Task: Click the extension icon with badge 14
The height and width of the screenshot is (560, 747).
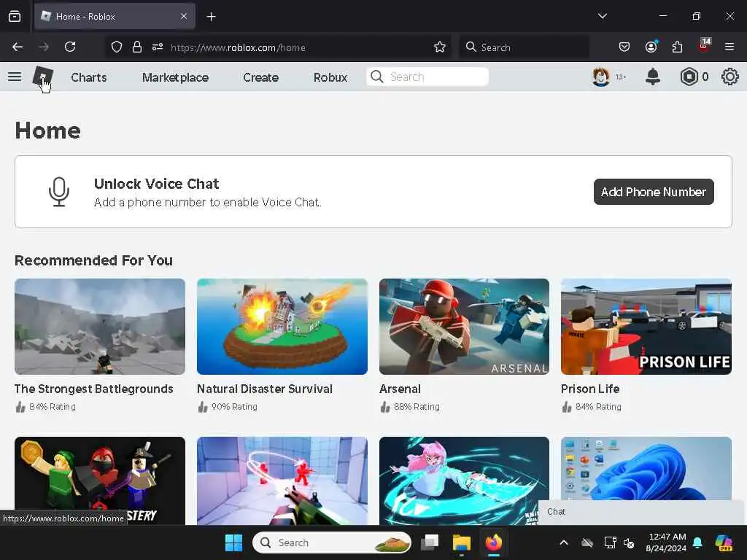Action: 704,46
